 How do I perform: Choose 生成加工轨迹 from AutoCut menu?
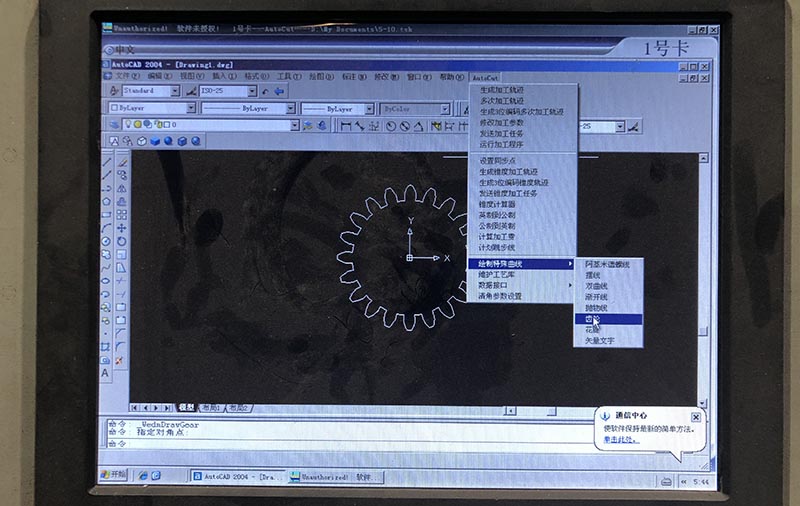pos(501,90)
